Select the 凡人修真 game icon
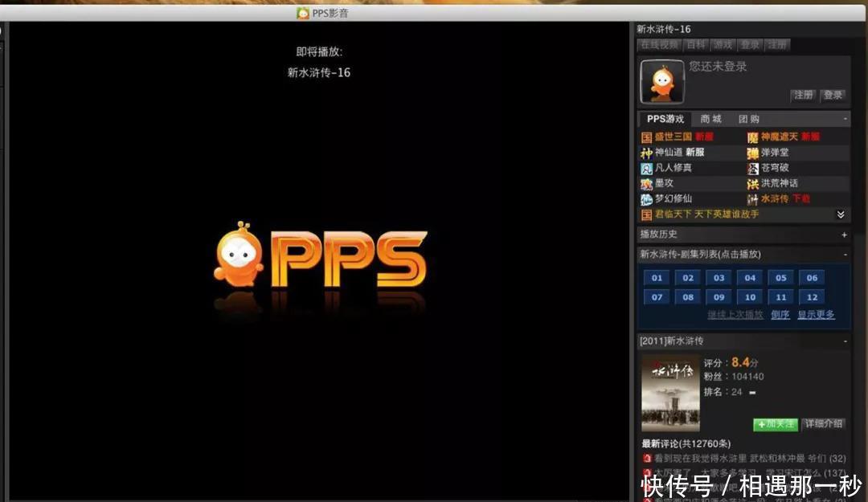The height and width of the screenshot is (502, 868). coord(646,168)
